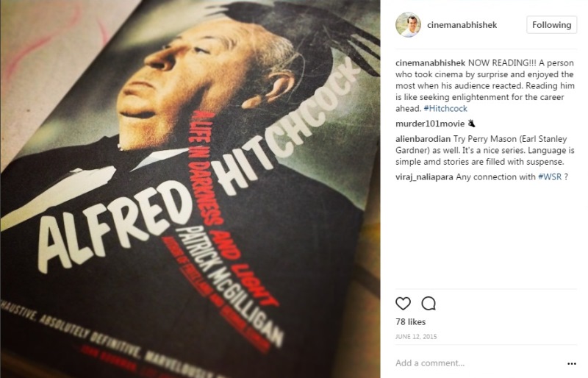Open the #Hitchcock hashtag
588x378 pixels.
445,109
